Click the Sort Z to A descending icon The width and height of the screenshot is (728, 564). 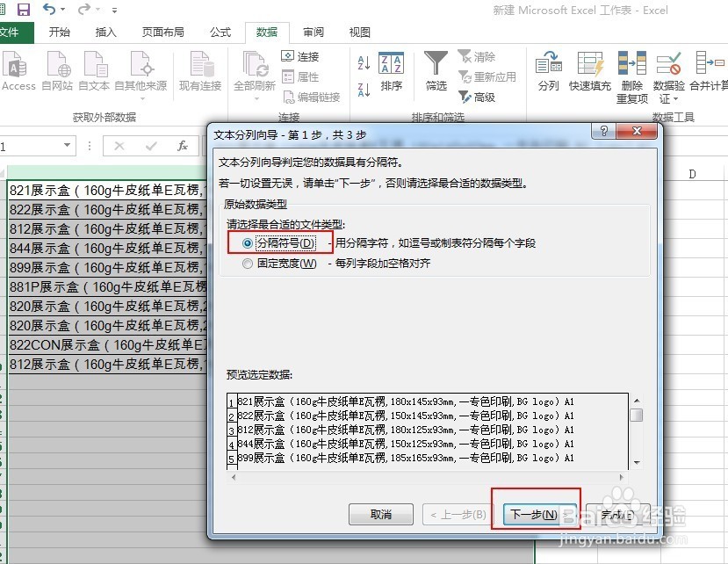tap(364, 90)
